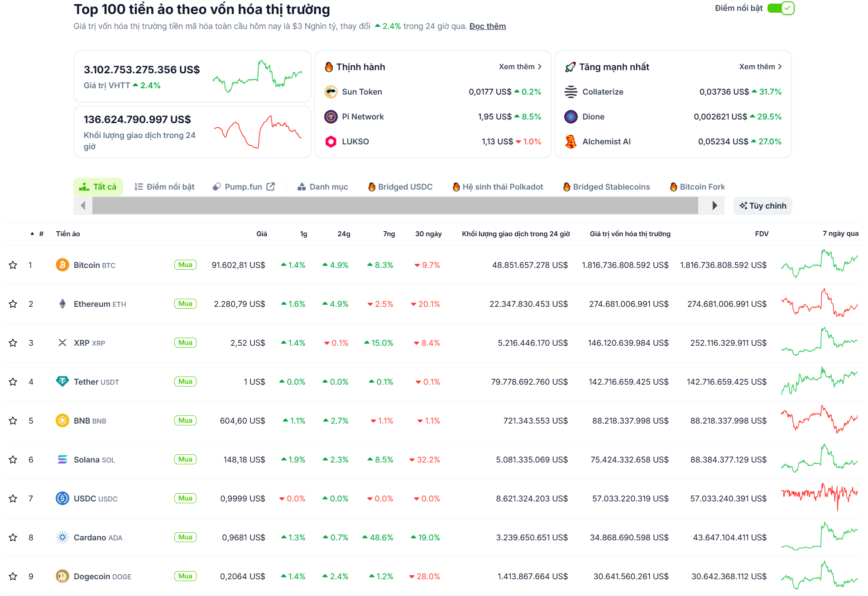Click the Bitcoin coin logo
Image resolution: width=868 pixels, height=596 pixels.
pyautogui.click(x=62, y=265)
